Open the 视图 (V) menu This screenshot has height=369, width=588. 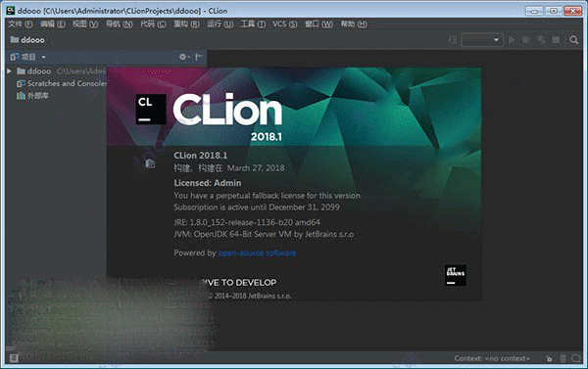click(x=85, y=23)
